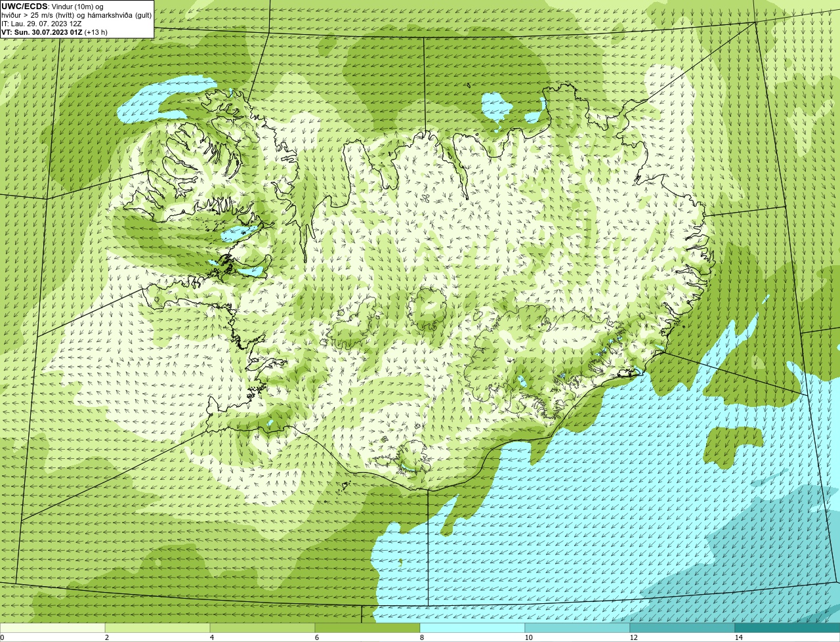The height and width of the screenshot is (642, 840).
Task: Click the legend tick label "10"
Action: pos(528,637)
